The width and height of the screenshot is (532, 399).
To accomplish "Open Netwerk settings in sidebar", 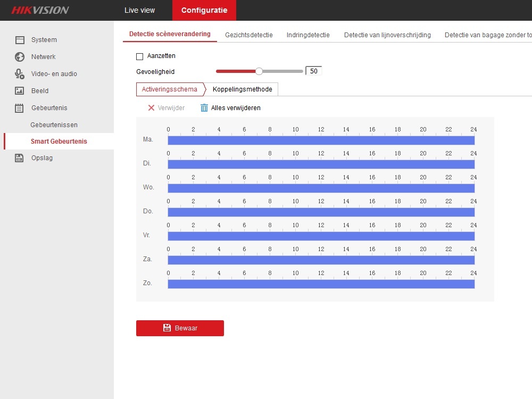I will click(x=43, y=57).
